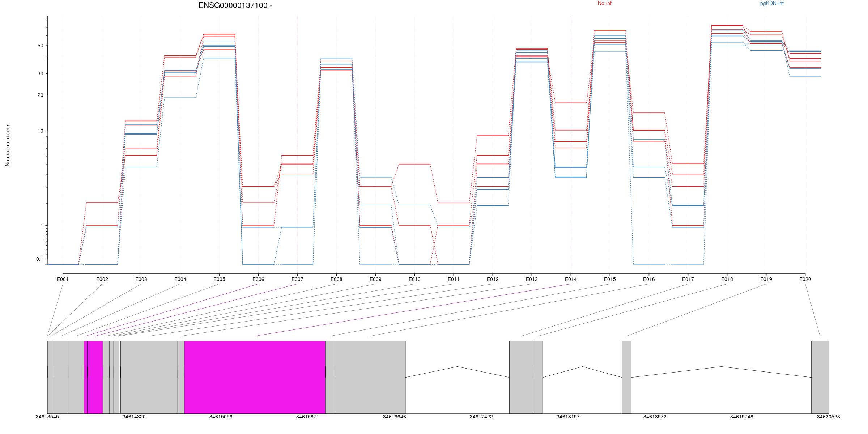Click exon label E013
This screenshot has width=868, height=434.
[532, 279]
